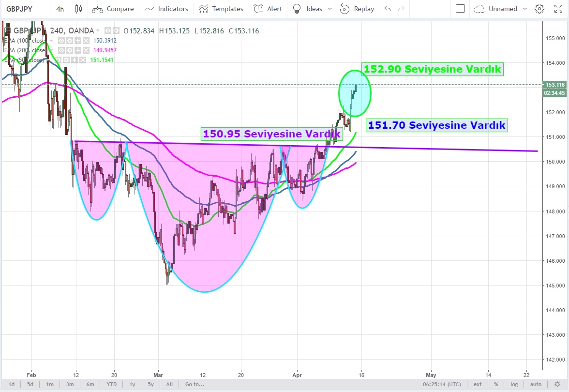The width and height of the screenshot is (569, 392).
Task: Open the 4h timeframe interval menu
Action: click(x=60, y=9)
